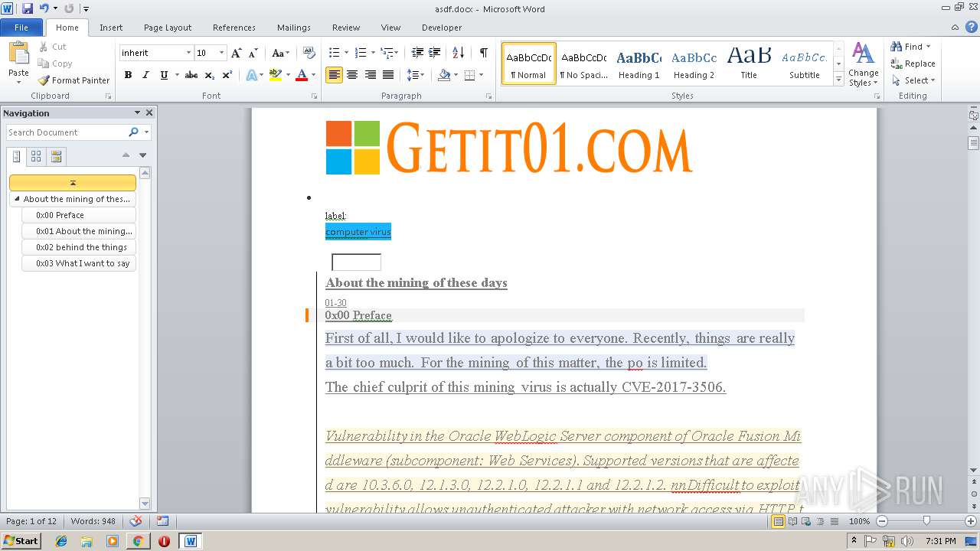Image resolution: width=980 pixels, height=551 pixels.
Task: Click Decrease Indent icon
Action: coord(417,53)
